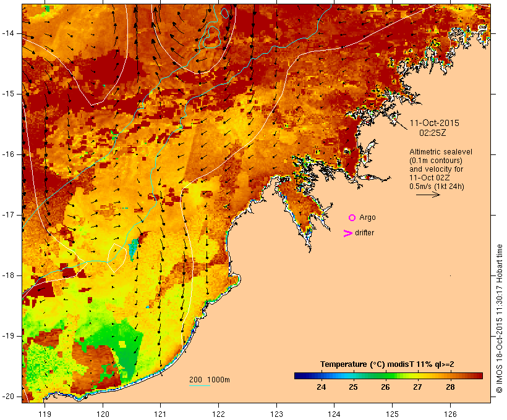Image resolution: width=507 pixels, height=420 pixels.
Task: Click the 'drifter' legend label
Action: tap(364, 233)
